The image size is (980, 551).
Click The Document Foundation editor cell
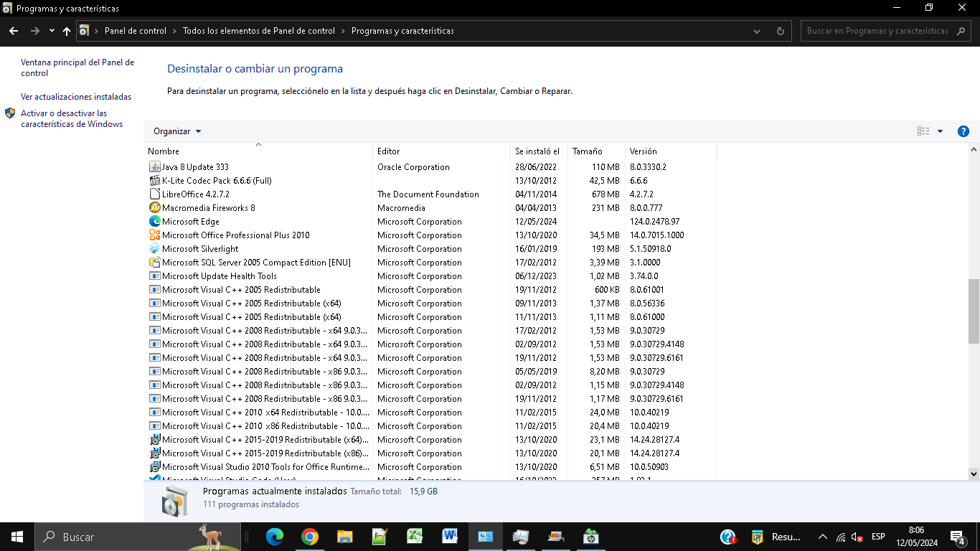428,194
